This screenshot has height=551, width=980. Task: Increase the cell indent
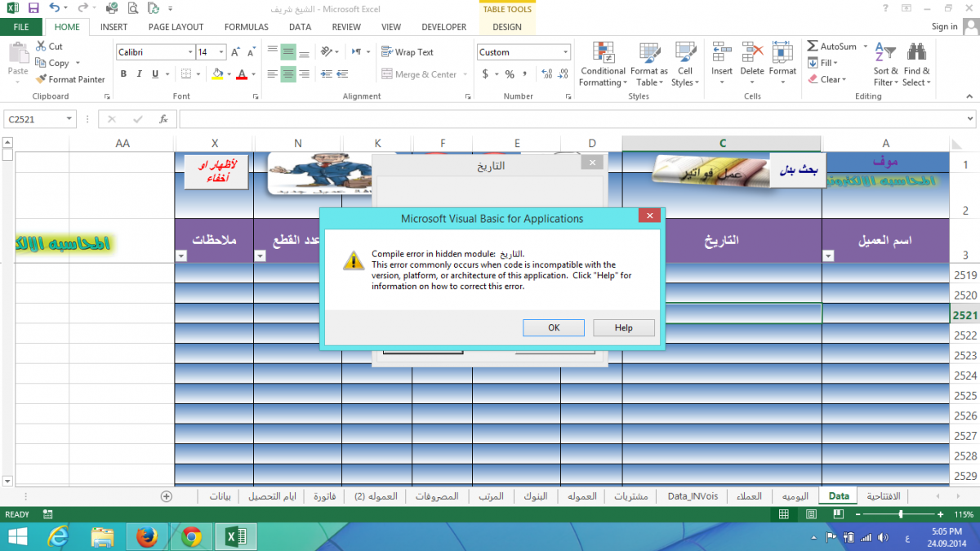pyautogui.click(x=344, y=74)
